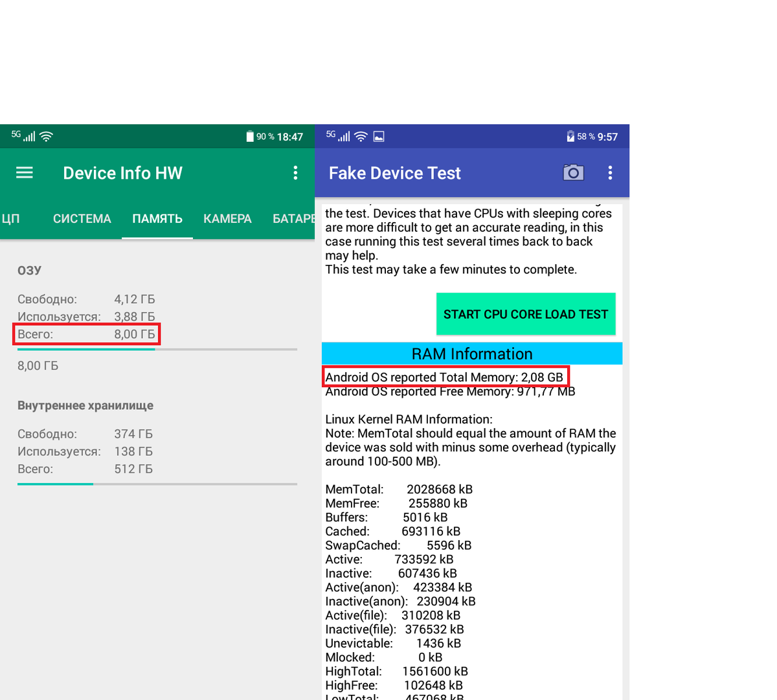Select the Unevictable 1436 kB line
Image resolution: width=777 pixels, height=700 pixels.
[x=393, y=643]
